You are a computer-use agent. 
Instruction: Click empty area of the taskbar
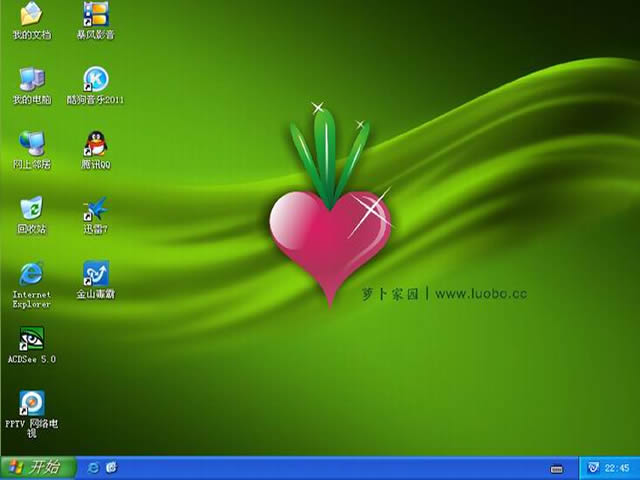[330, 468]
